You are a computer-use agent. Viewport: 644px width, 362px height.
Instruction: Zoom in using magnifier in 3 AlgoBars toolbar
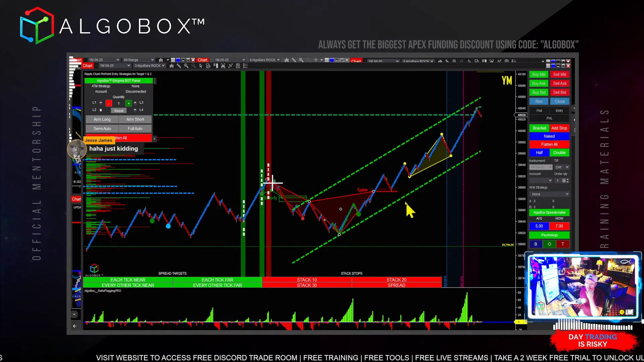pyautogui.click(x=186, y=66)
